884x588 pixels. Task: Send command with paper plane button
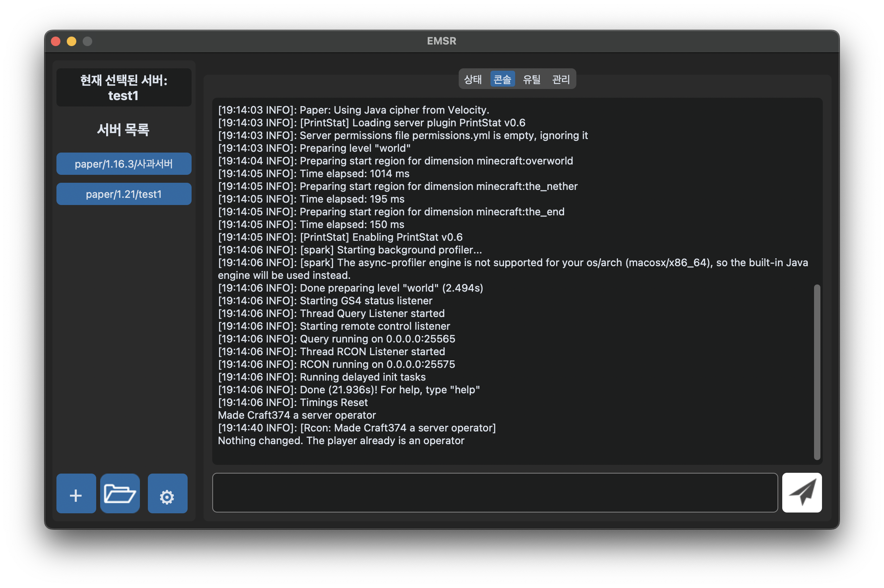802,493
